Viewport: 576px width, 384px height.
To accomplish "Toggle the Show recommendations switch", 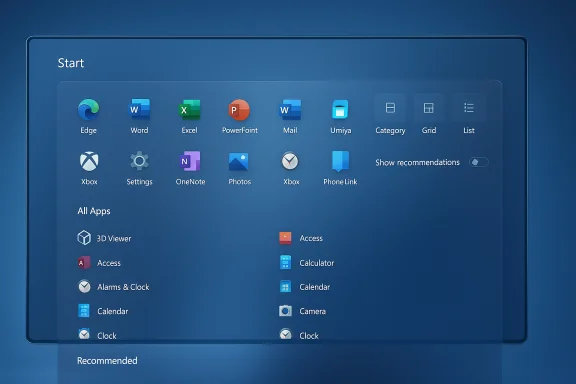I will coord(479,162).
